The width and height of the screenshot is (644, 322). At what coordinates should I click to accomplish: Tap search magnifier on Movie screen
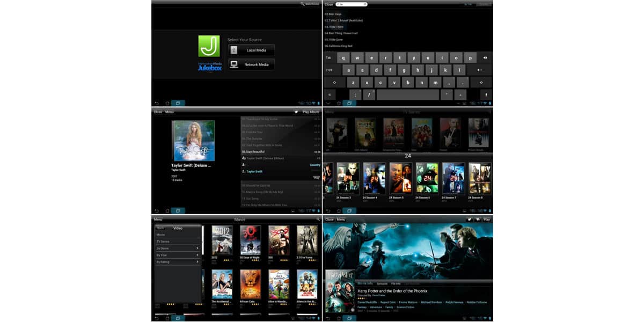pyautogui.click(x=318, y=219)
